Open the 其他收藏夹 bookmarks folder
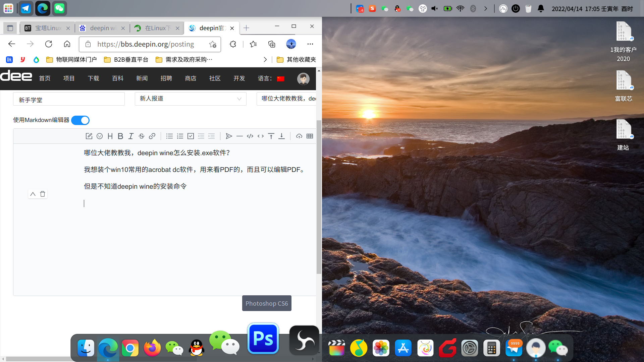Viewport: 644px width, 362px height. coord(296,60)
